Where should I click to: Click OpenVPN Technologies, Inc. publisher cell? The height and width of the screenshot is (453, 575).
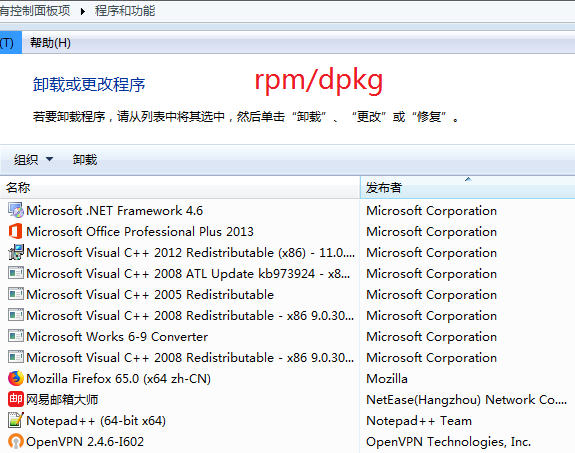pos(448,441)
